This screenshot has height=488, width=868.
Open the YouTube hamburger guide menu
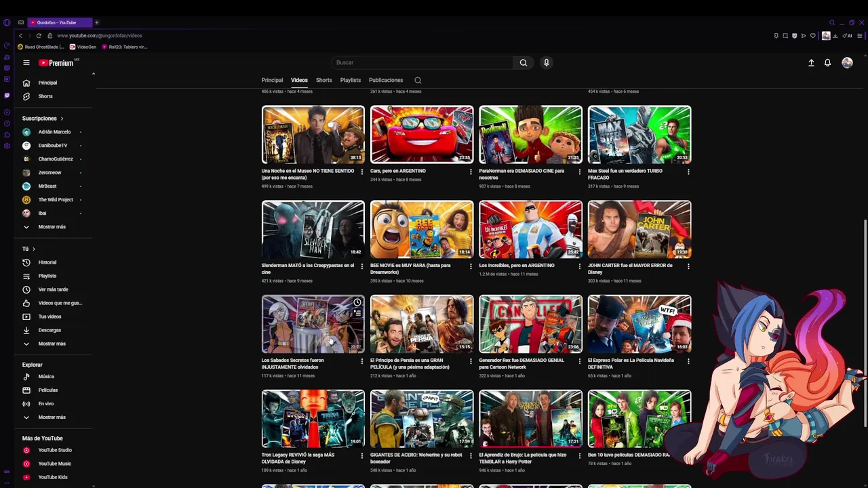coord(26,62)
